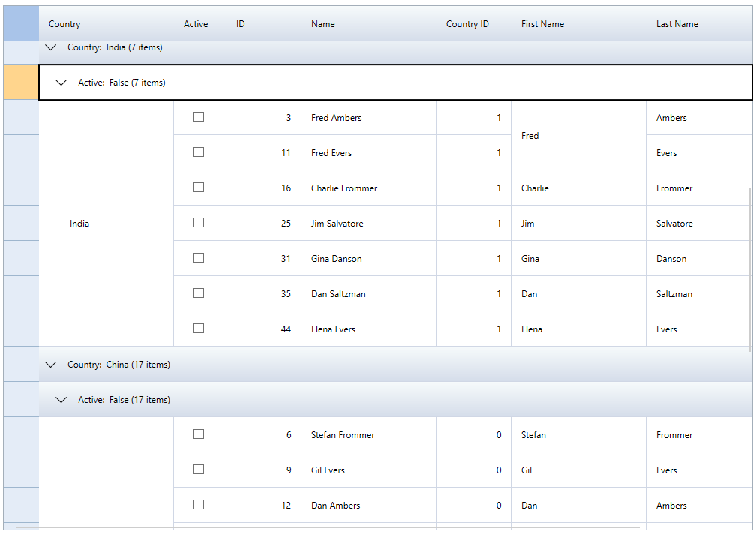Image resolution: width=756 pixels, height=535 pixels.
Task: Select row header for Jim Salvatore row
Action: coord(21,223)
